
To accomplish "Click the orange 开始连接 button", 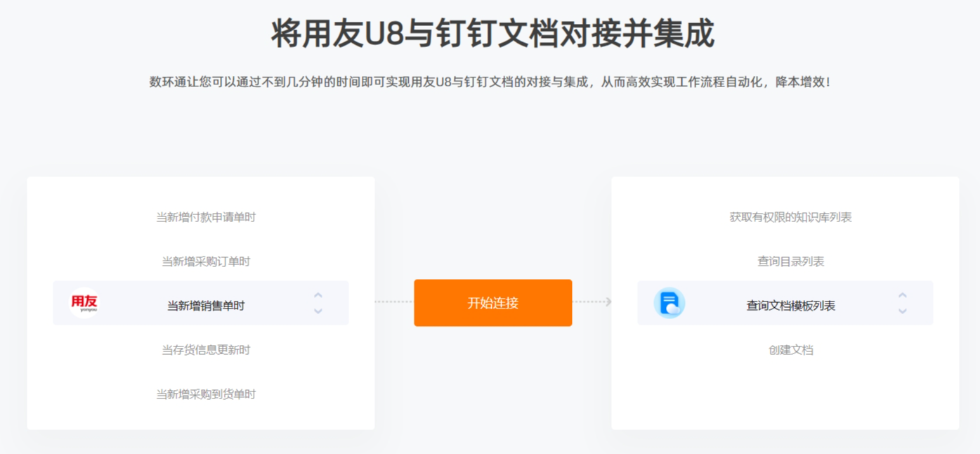I will [493, 303].
